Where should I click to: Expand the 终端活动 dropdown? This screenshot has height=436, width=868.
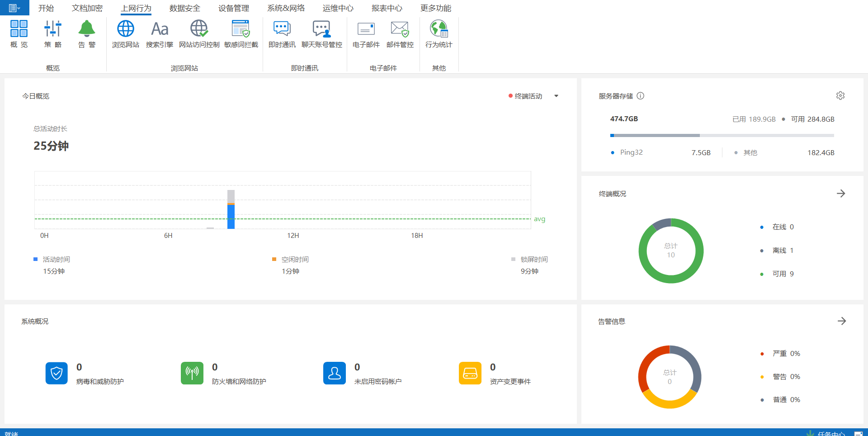556,96
